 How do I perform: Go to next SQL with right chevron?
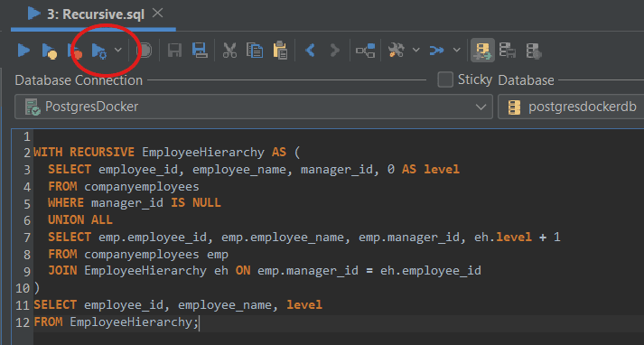pyautogui.click(x=335, y=51)
